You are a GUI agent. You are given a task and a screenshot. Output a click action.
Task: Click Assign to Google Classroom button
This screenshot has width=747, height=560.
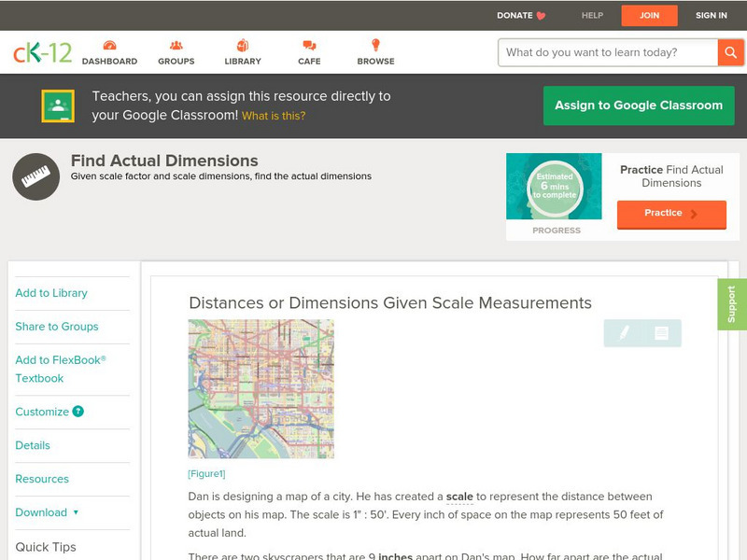click(x=639, y=105)
